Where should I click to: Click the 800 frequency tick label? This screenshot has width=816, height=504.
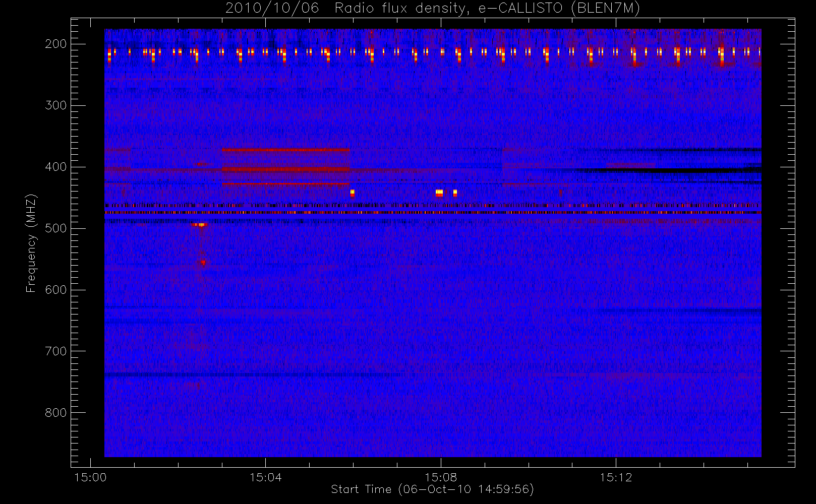55,413
